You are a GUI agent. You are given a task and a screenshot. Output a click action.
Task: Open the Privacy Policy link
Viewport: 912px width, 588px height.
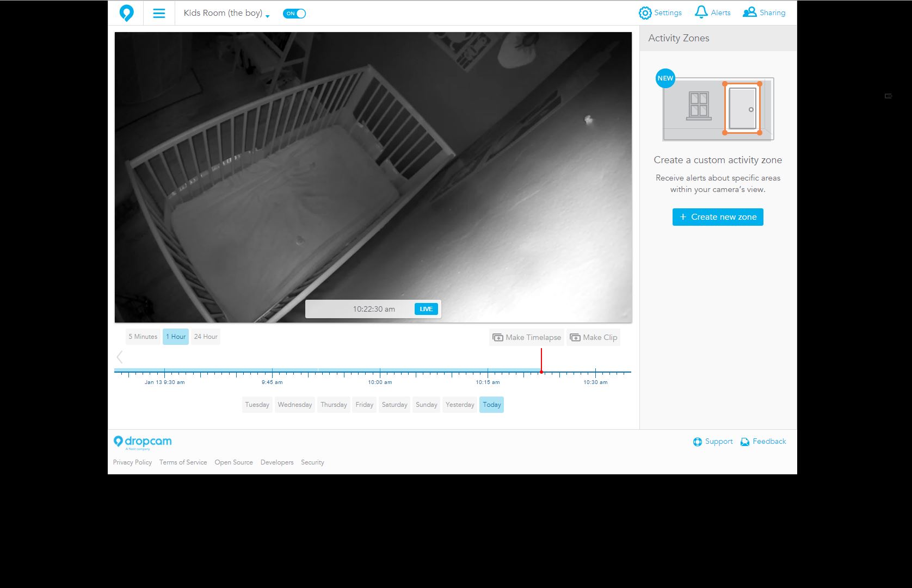[132, 462]
